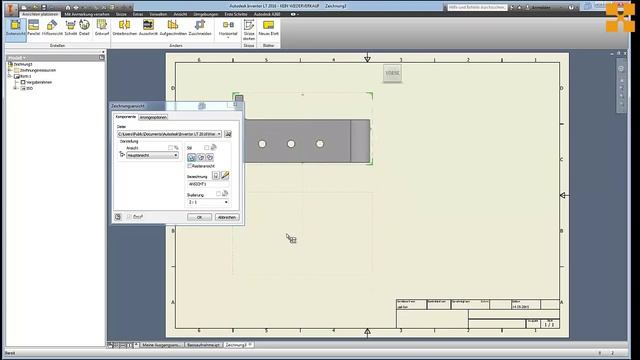This screenshot has height=360, width=640.
Task: Click the model browser search icon
Action: [x=101, y=58]
